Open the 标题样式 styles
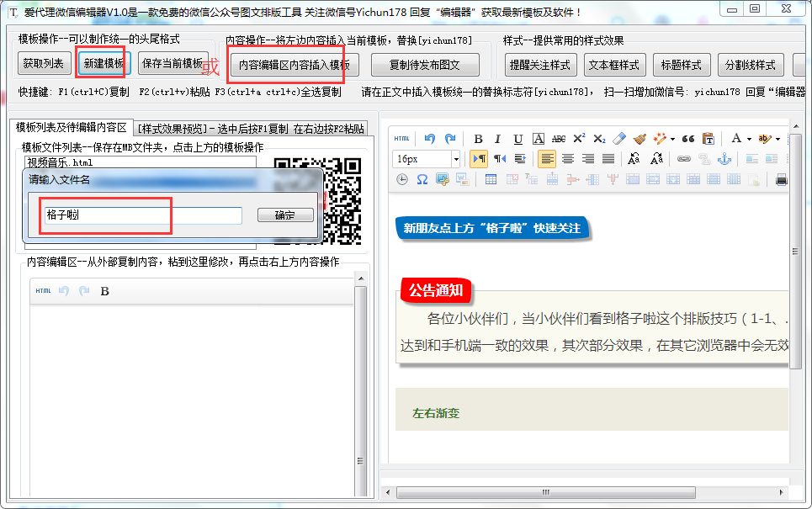 click(682, 65)
